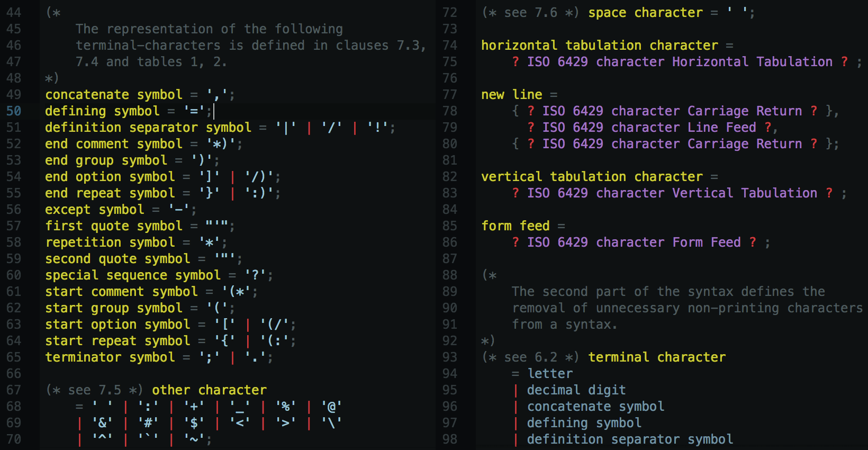Click line number 85 in right gutter
868x450 pixels.
click(x=450, y=226)
